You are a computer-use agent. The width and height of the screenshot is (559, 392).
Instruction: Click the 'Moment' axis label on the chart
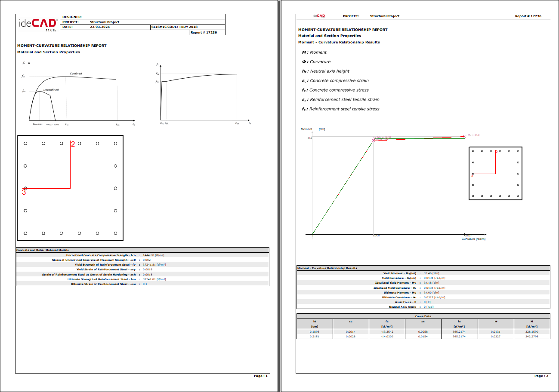[306, 129]
